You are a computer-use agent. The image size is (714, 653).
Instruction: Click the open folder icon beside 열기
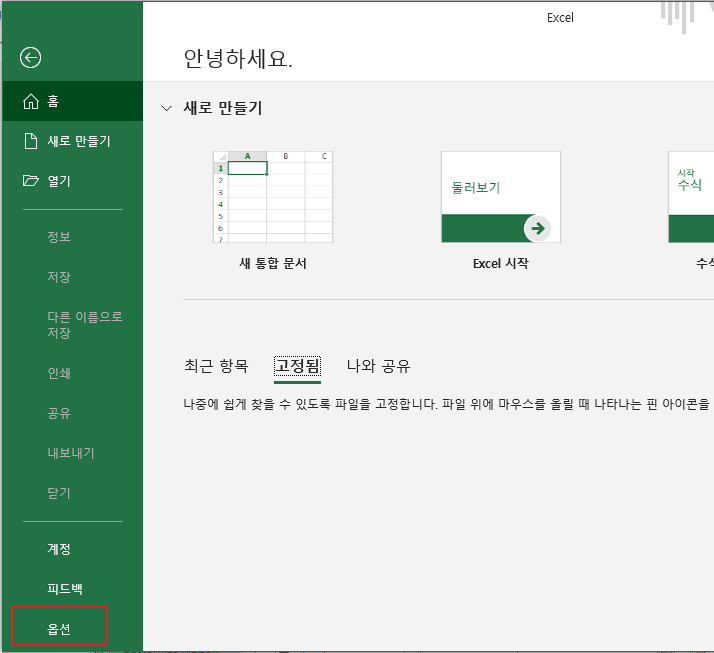(x=31, y=181)
